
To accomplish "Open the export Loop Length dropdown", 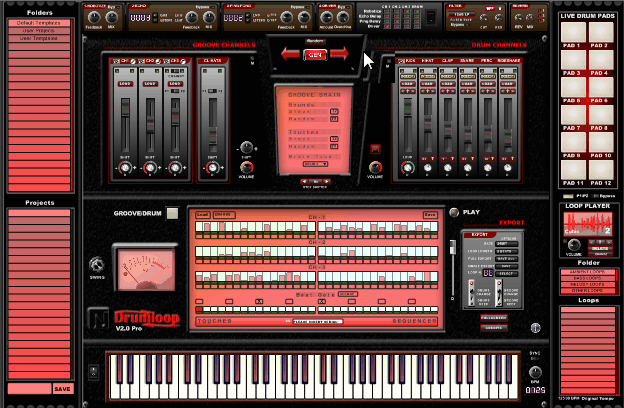I will coord(506,251).
